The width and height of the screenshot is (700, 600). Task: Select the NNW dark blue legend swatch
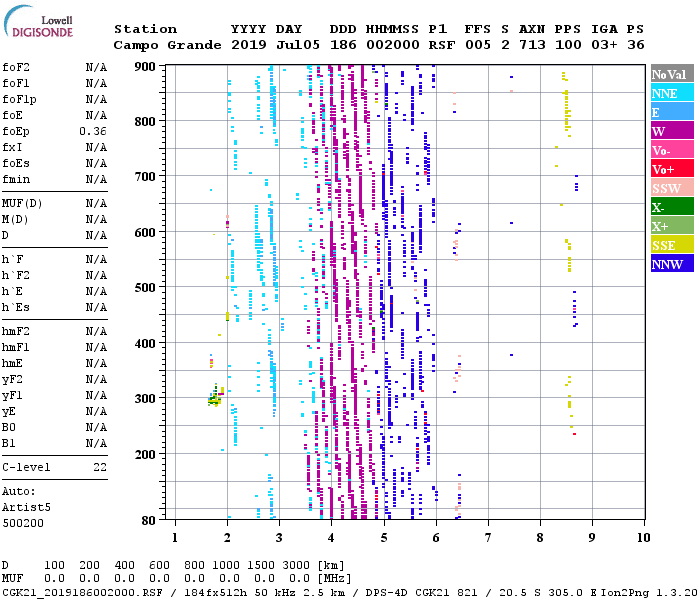point(672,263)
